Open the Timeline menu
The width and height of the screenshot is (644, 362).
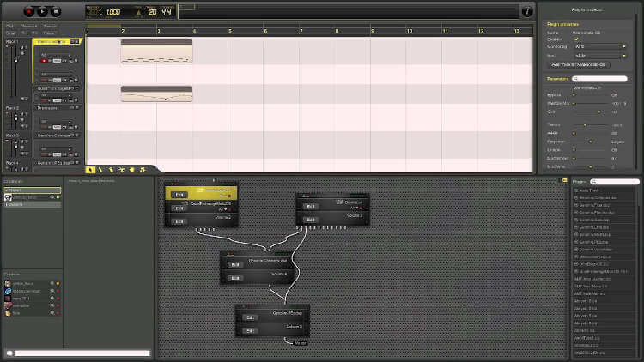pos(28,27)
